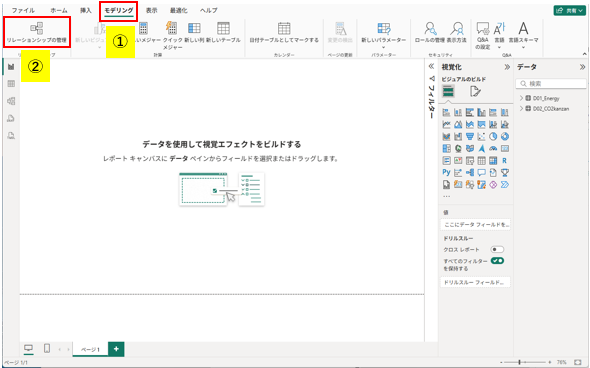Click 新しいテーブル (New table) icon
This screenshot has height=368, width=590.
click(223, 28)
